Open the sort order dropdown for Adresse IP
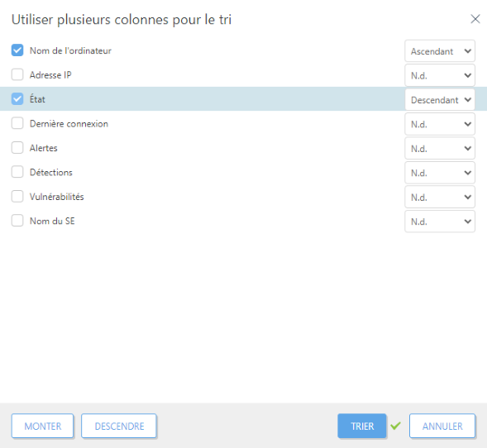487x448 pixels. (x=440, y=75)
